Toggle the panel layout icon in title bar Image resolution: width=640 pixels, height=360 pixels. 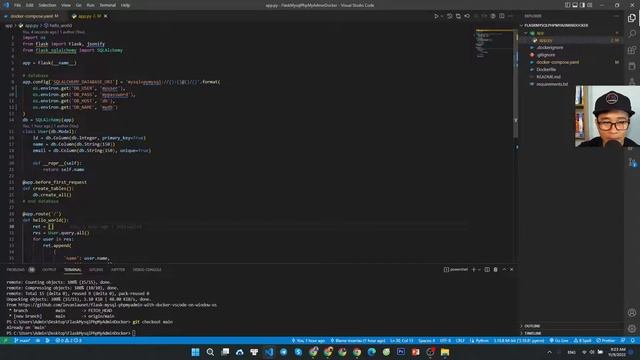575,5
